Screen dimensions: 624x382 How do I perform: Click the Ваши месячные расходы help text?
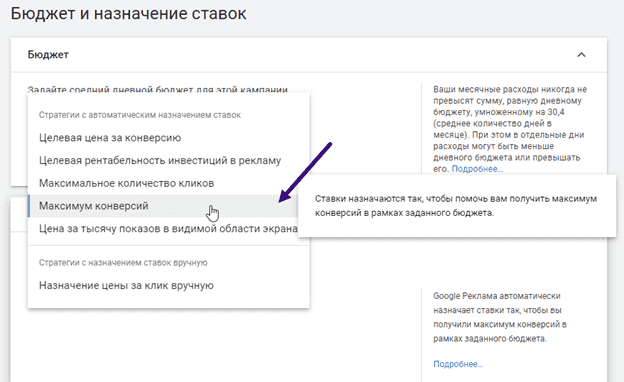(x=510, y=129)
